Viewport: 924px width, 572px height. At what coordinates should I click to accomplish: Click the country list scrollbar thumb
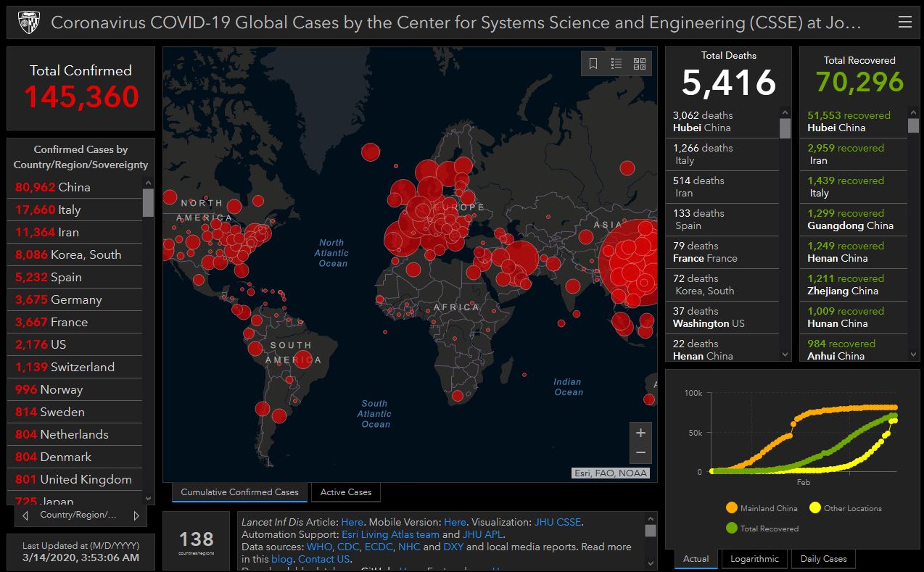tap(148, 202)
